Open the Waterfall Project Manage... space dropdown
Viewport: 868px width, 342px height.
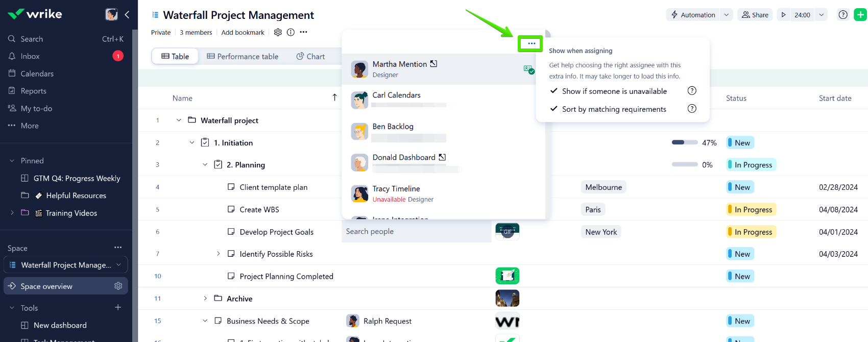[x=66, y=265]
